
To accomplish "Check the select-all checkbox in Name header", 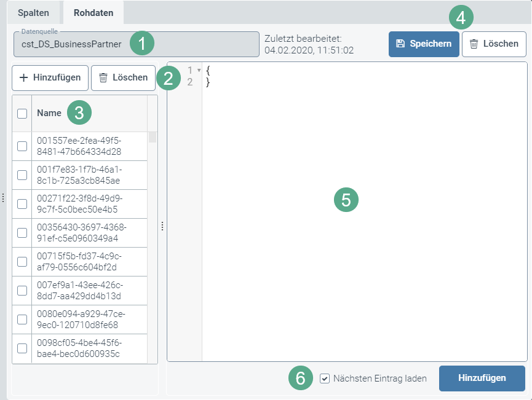I will pyautogui.click(x=22, y=113).
